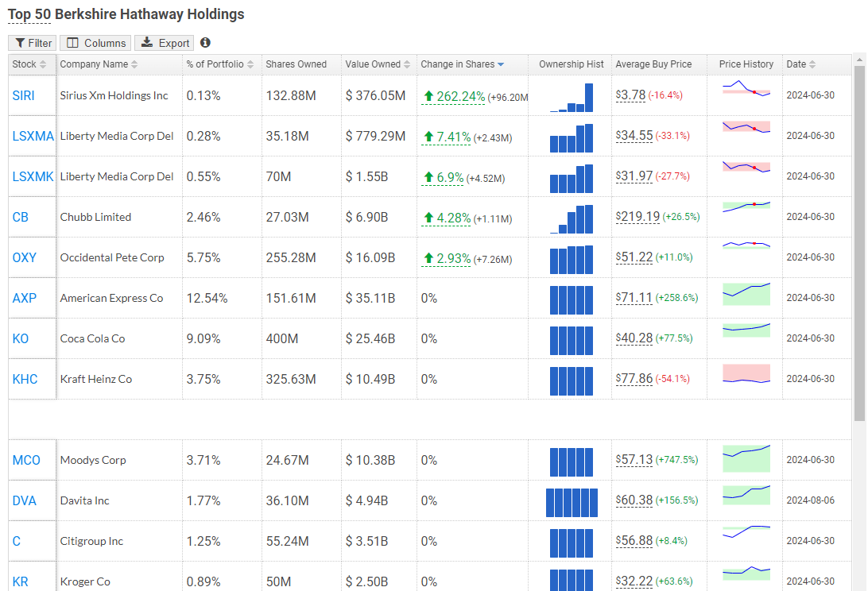868x591 pixels.
Task: Click company name Occidental Pete Corp
Action: (112, 257)
